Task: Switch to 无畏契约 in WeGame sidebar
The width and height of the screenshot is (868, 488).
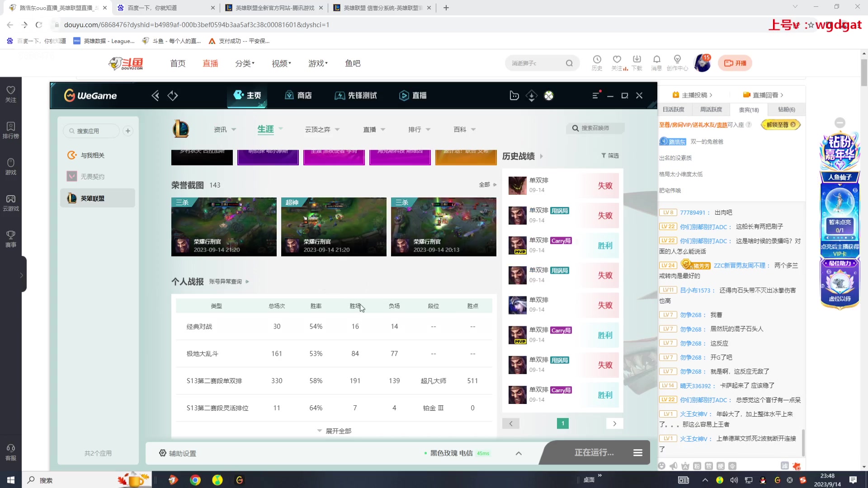Action: coord(93,176)
